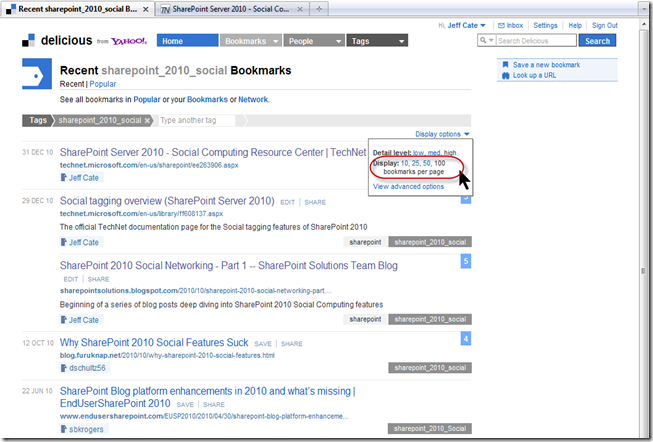Click the Save a new bookmark icon

coord(505,65)
